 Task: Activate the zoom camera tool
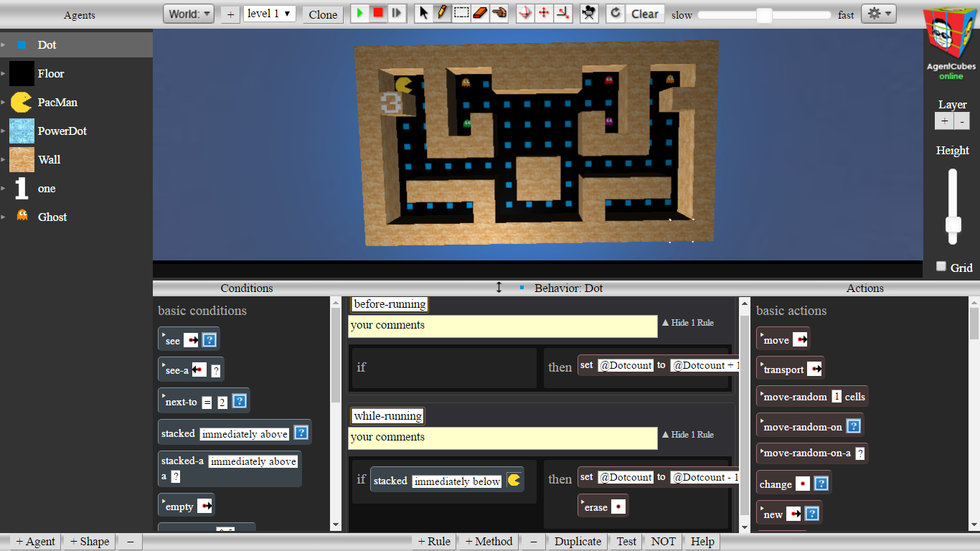[563, 13]
